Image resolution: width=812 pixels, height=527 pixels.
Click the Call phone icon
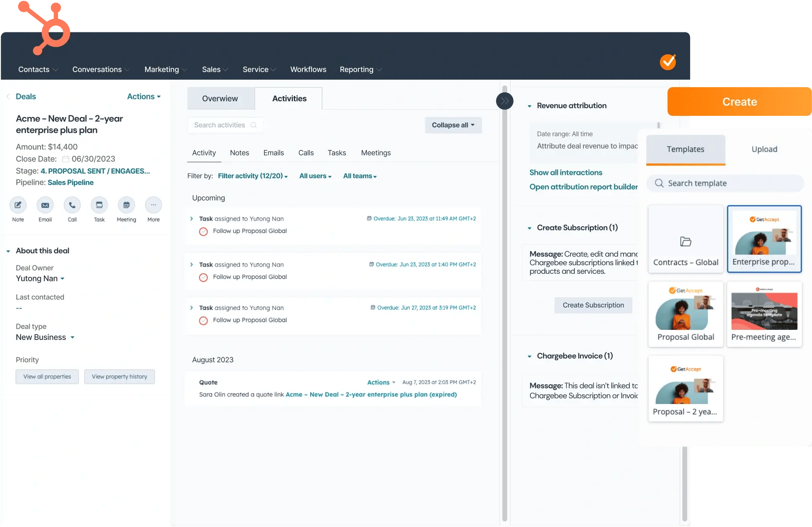point(72,205)
